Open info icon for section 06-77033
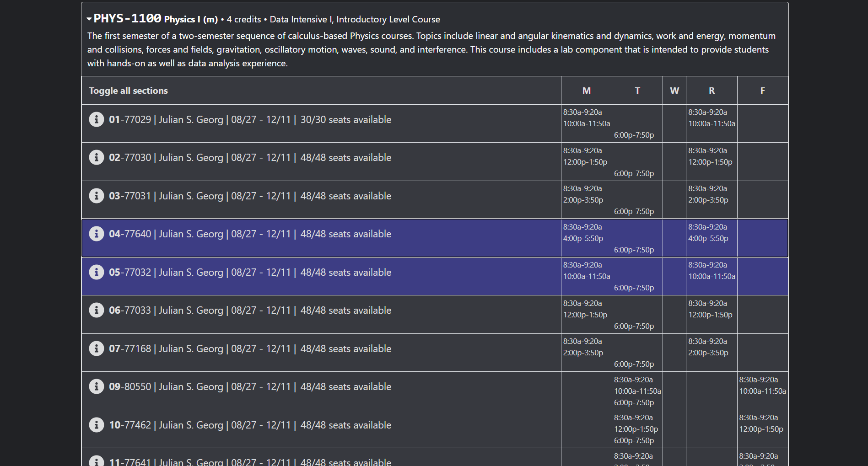 (x=96, y=310)
